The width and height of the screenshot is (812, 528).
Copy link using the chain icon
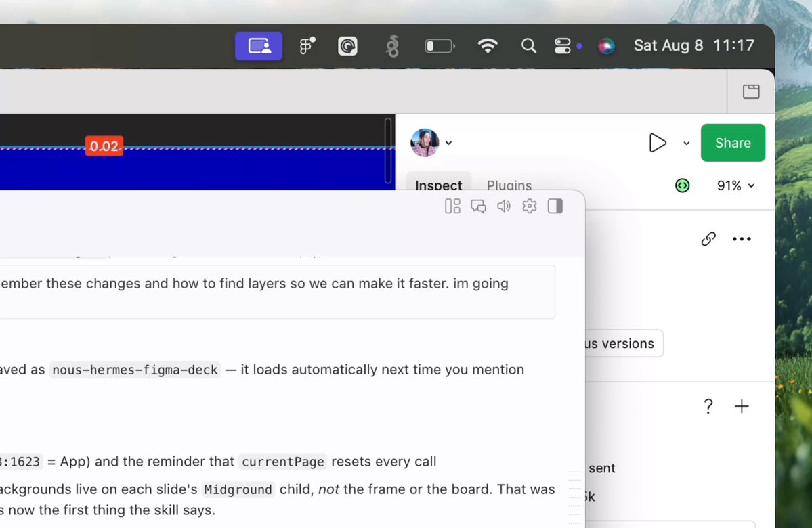[x=708, y=239]
